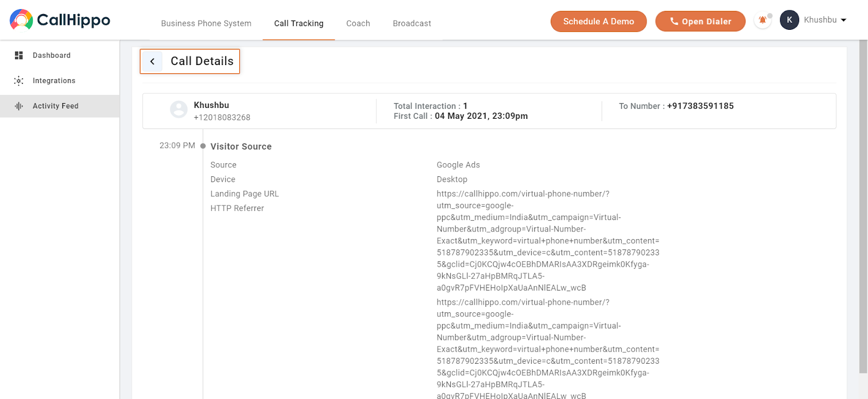Open Dashboard in the sidebar
The height and width of the screenshot is (399, 868).
(x=60, y=55)
